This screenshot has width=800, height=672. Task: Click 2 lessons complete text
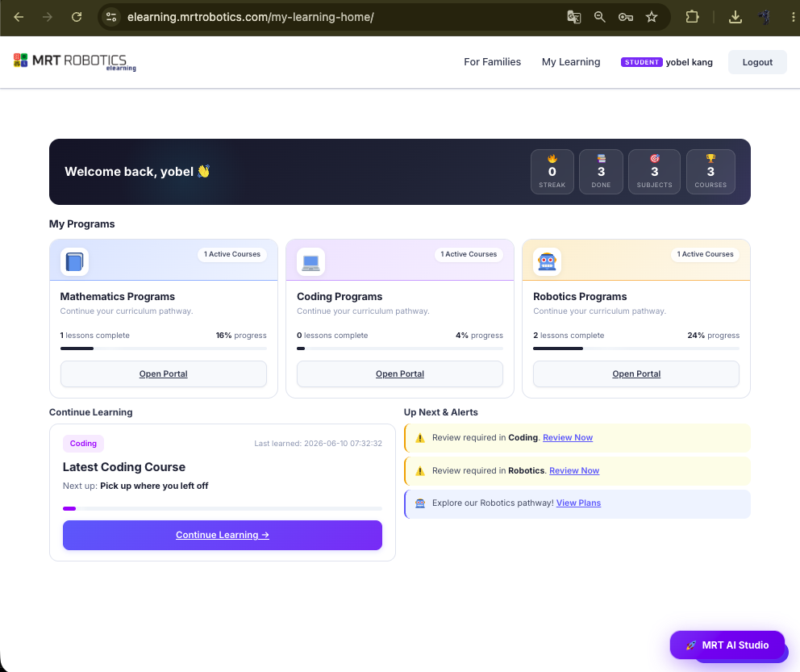tap(569, 336)
